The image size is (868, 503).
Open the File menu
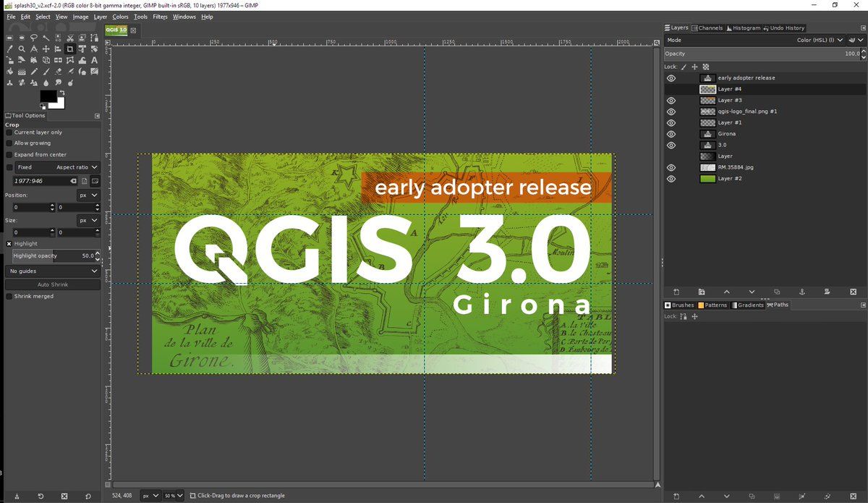coord(11,17)
